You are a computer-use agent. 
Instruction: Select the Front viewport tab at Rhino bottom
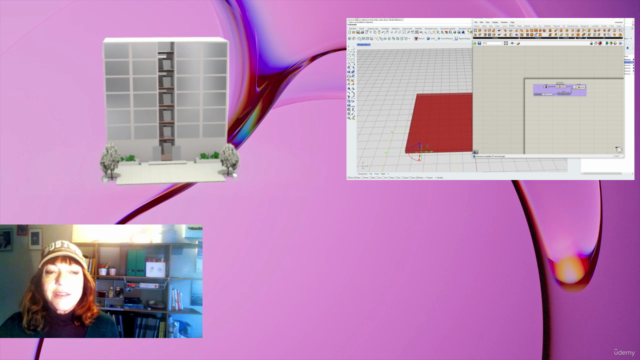pyautogui.click(x=377, y=174)
